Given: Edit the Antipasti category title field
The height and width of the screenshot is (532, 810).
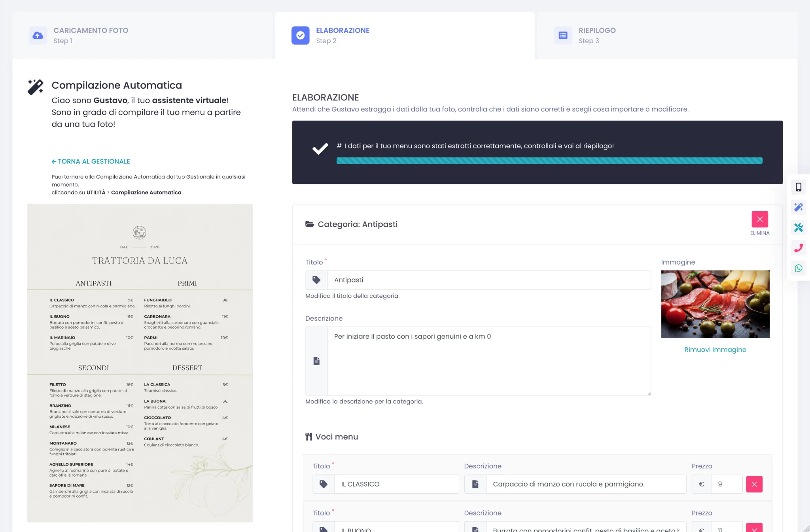Looking at the screenshot, I should click(x=489, y=280).
